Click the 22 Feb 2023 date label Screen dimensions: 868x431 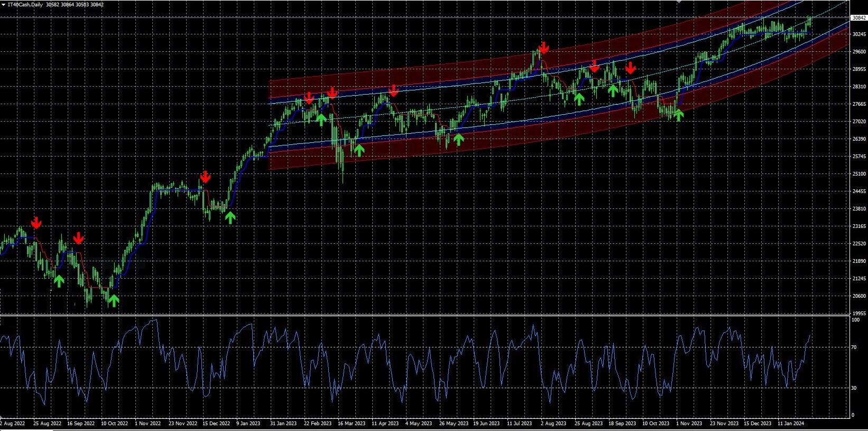(x=317, y=424)
